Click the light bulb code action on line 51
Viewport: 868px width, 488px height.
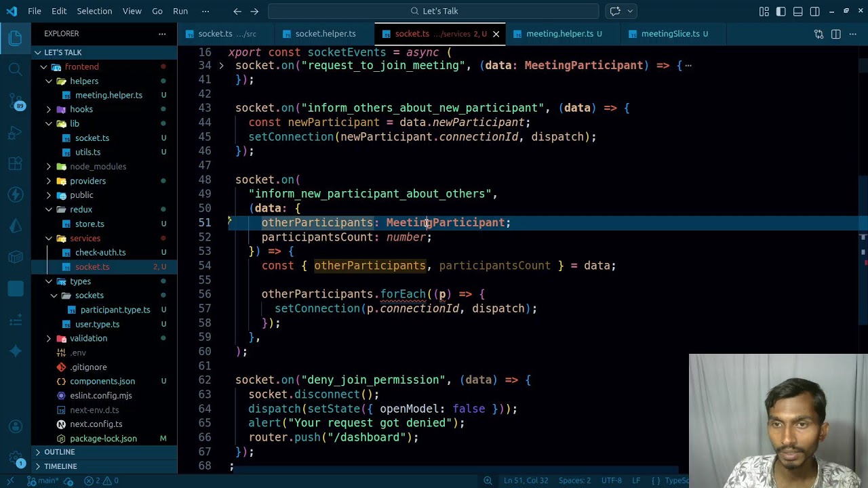coord(230,220)
